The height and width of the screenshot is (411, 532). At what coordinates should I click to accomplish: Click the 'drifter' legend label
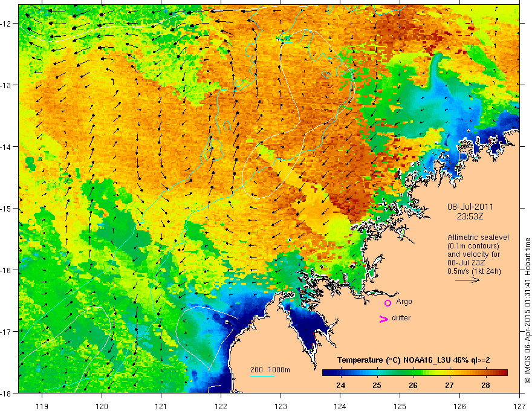401,318
